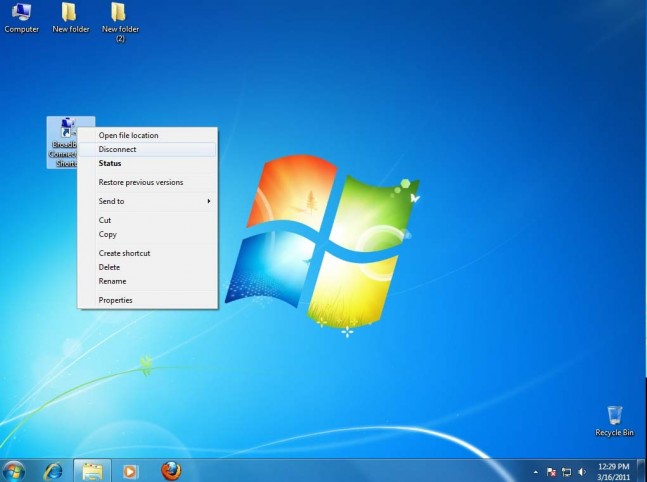
Task: Choose Status in the context menu
Action: click(147, 163)
